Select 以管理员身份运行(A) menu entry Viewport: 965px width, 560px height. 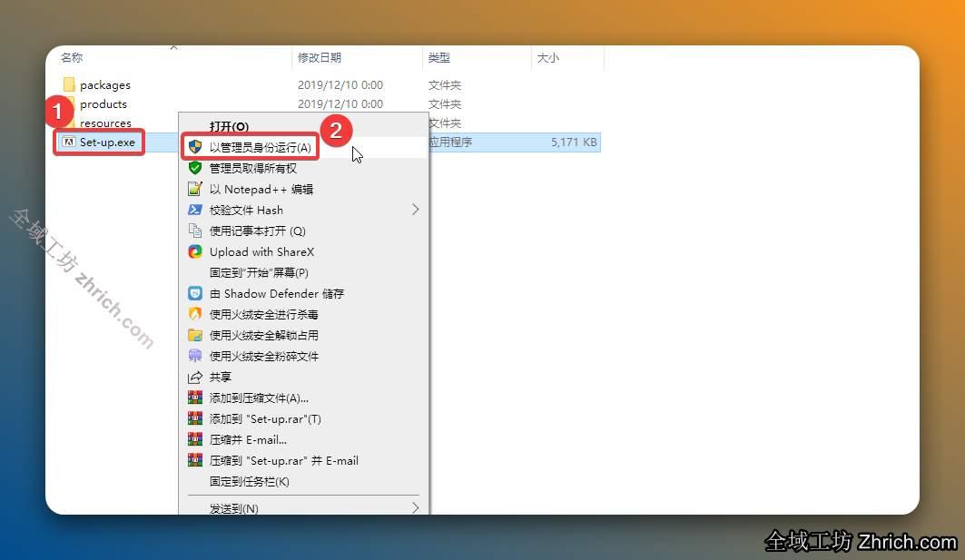coord(304,147)
